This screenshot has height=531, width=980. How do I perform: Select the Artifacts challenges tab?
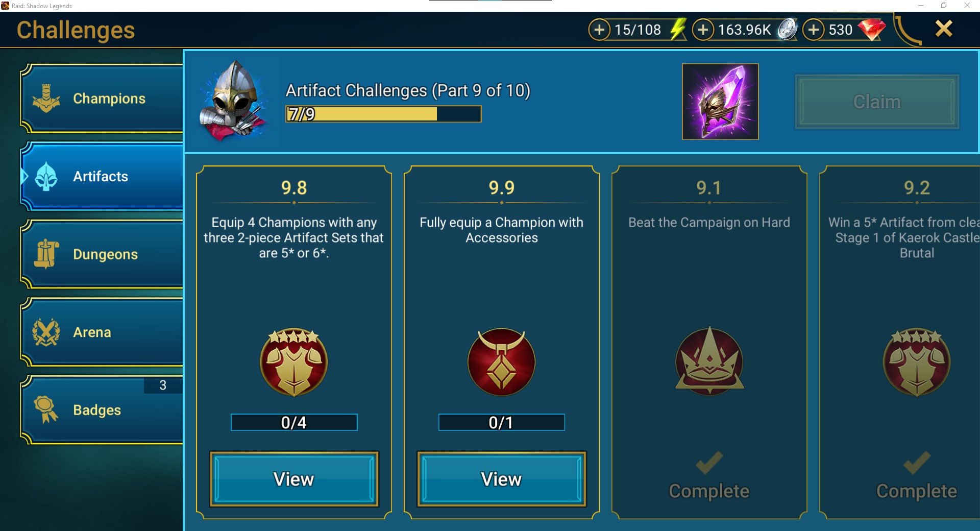click(x=102, y=177)
